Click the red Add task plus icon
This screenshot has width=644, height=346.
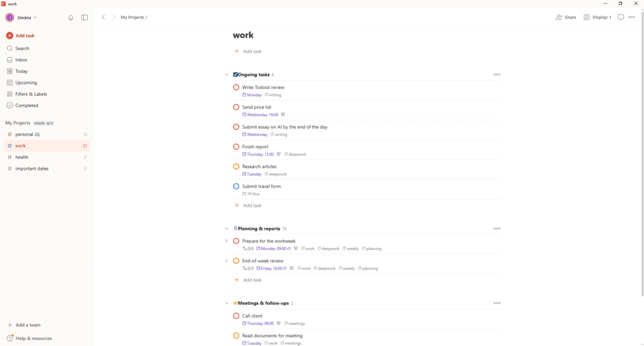click(x=9, y=36)
